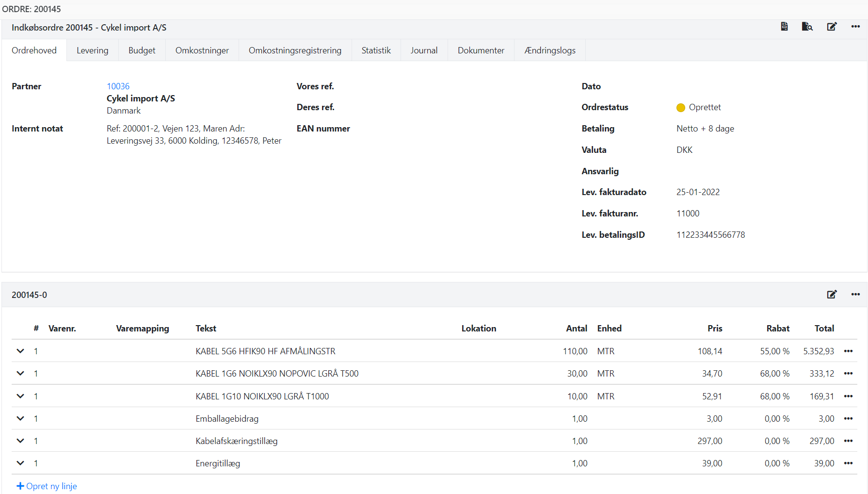
Task: Click edit icon for section 200145-0
Action: pos(832,295)
